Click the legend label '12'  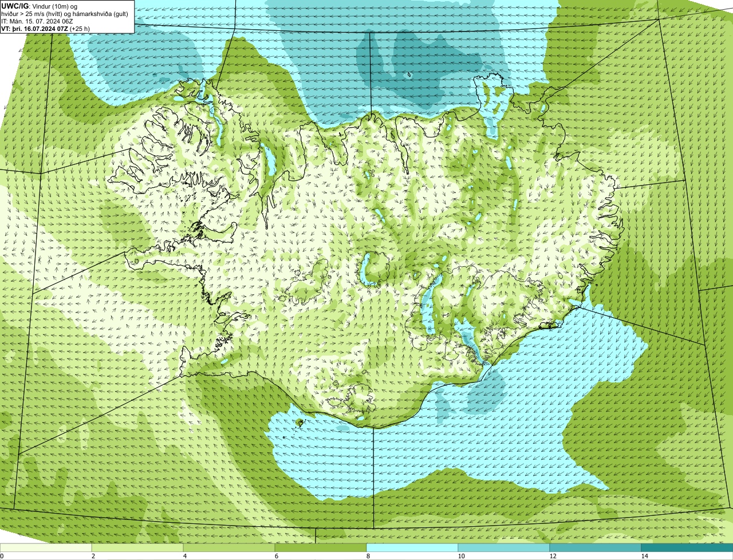[x=553, y=556]
